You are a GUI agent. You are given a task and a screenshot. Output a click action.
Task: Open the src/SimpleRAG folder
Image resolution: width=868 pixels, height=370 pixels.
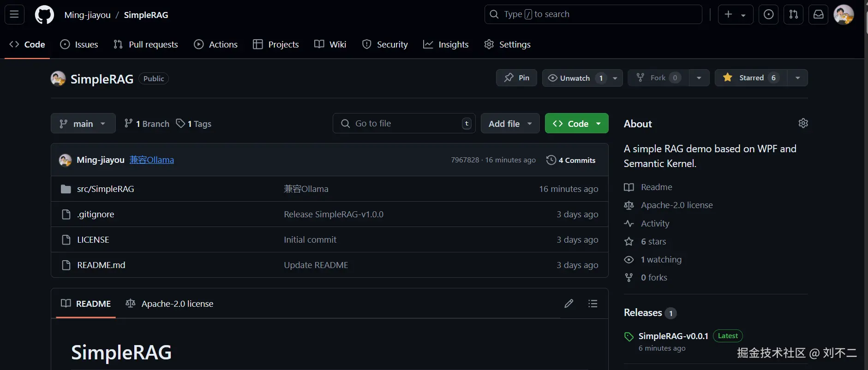[105, 189]
